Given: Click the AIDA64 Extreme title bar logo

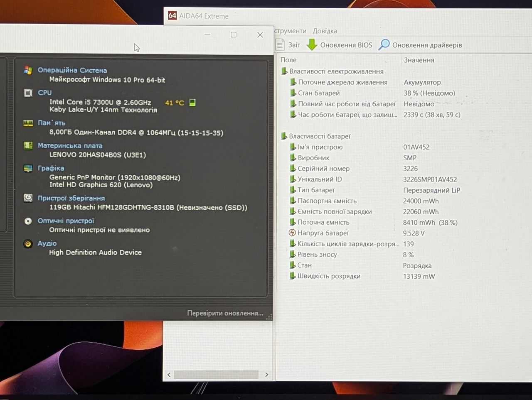Looking at the screenshot, I should pyautogui.click(x=172, y=16).
